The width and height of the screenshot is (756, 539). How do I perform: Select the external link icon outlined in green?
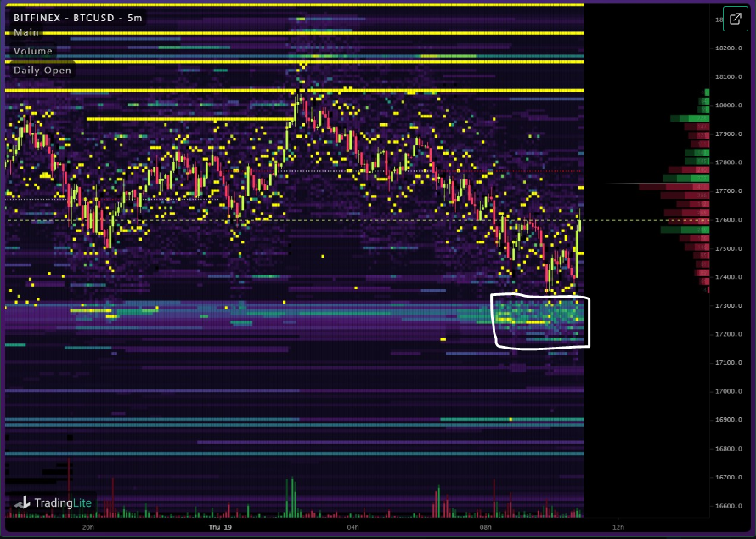point(734,19)
